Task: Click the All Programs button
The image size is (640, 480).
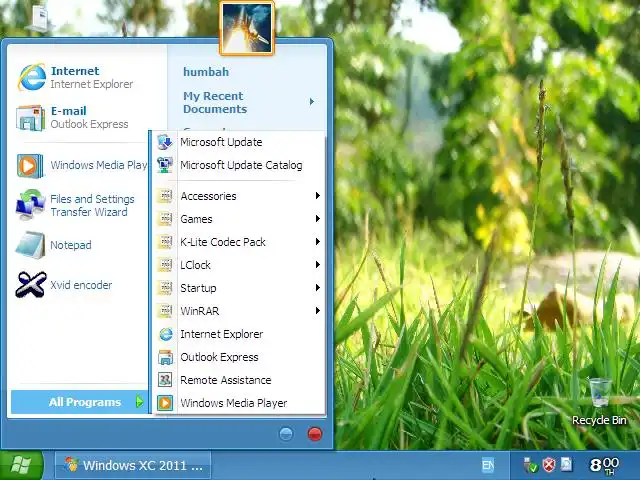Action: 80,402
